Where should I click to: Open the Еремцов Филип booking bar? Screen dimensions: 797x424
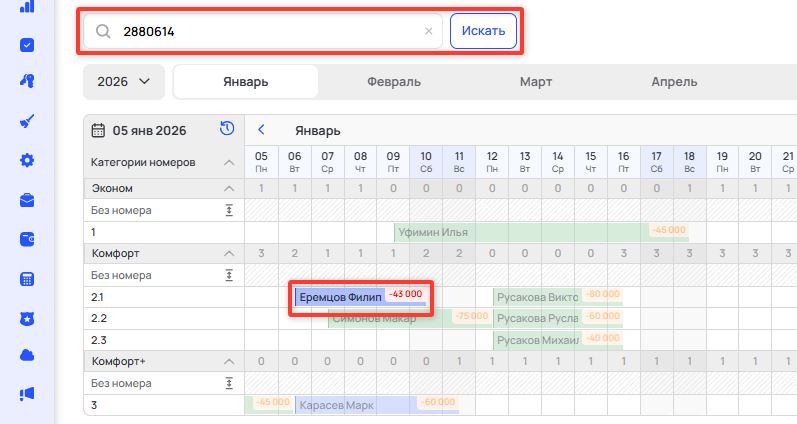(340, 297)
